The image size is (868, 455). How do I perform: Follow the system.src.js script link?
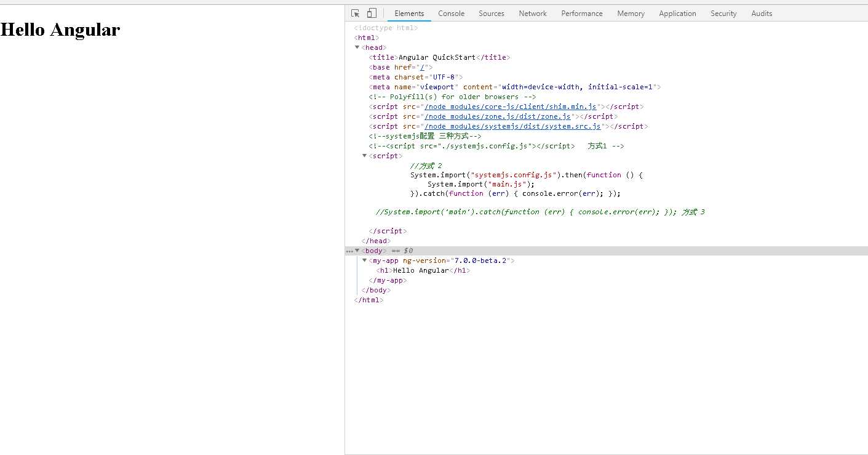512,126
